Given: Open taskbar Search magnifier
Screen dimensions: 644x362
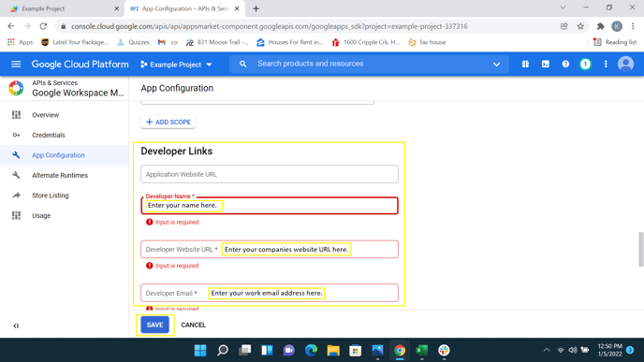Looking at the screenshot, I should coord(223,350).
